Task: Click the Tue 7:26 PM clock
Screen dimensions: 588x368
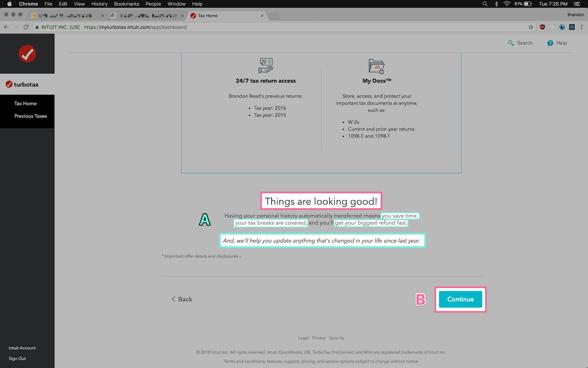Action: 553,4
